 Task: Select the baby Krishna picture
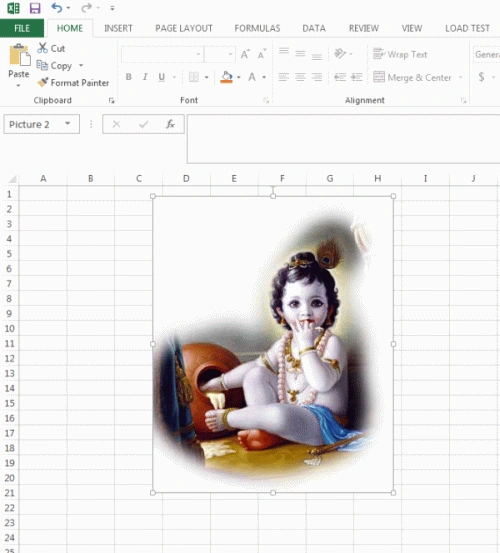[273, 344]
